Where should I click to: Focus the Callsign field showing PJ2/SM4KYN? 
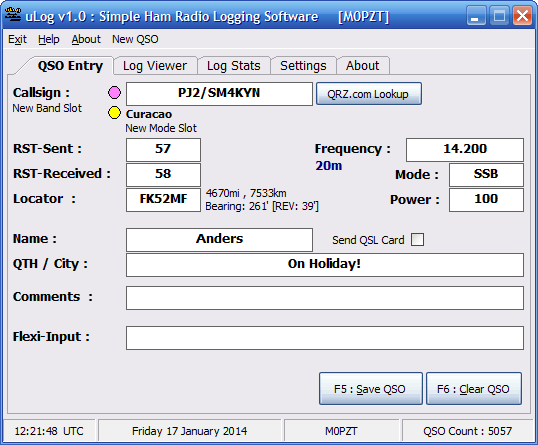coord(219,94)
